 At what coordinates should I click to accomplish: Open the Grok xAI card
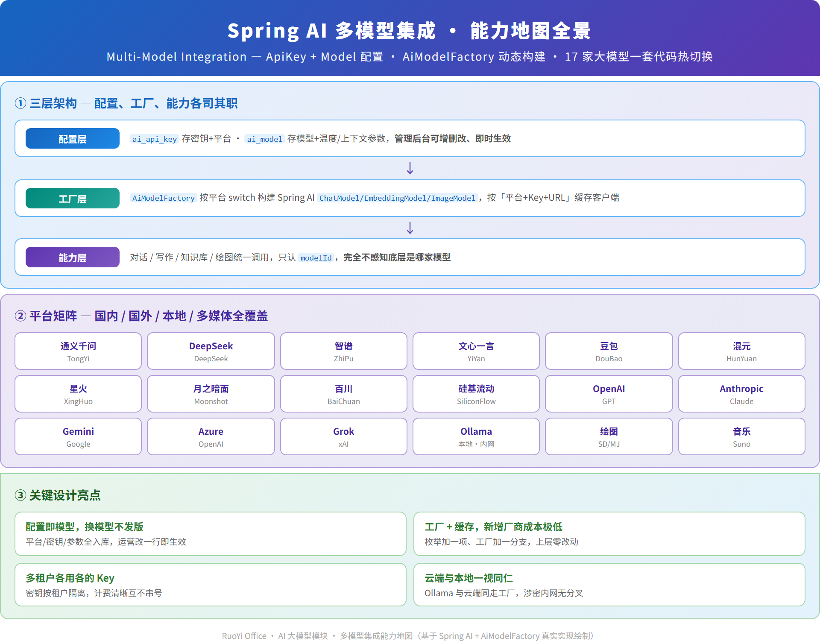344,436
